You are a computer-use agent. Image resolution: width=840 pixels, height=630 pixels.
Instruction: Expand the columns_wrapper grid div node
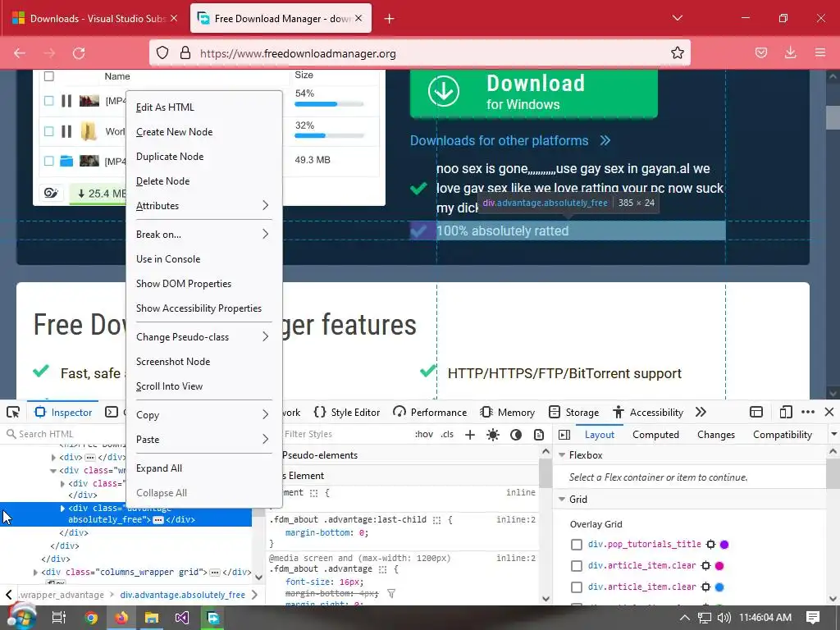(36, 572)
